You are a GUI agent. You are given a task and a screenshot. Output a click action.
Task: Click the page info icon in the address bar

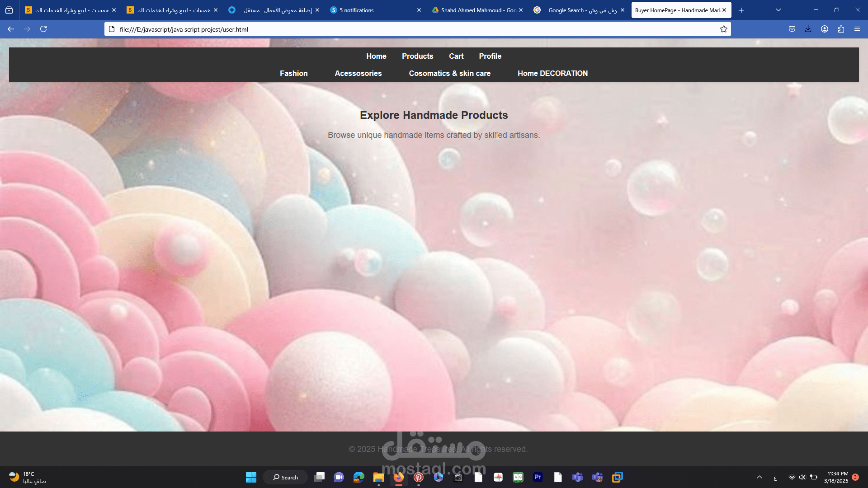112,29
